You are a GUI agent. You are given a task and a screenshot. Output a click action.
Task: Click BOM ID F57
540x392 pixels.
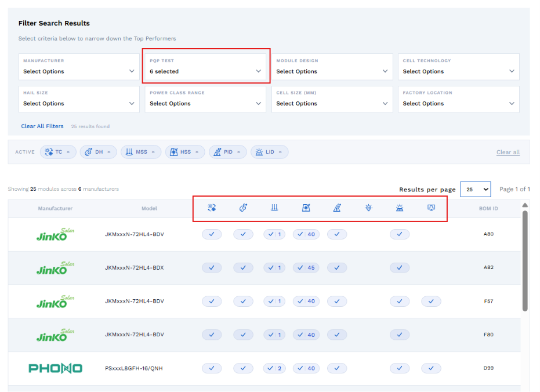[x=488, y=301]
